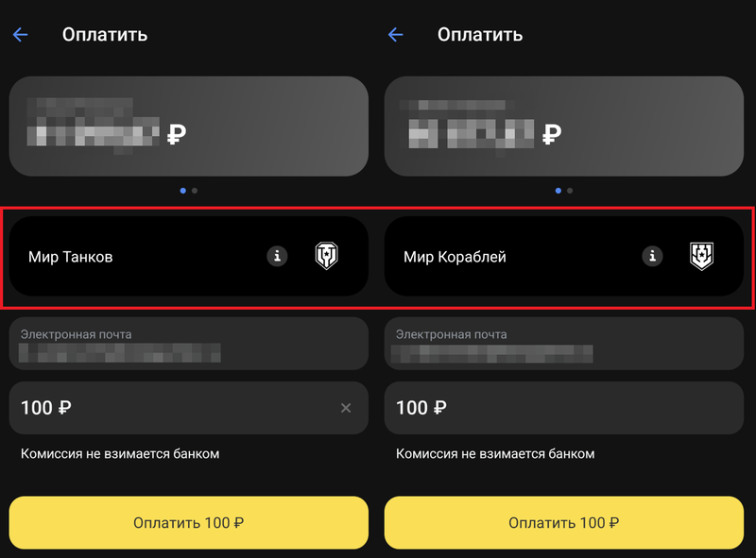Tap the second carousel dot on left card

(x=194, y=191)
